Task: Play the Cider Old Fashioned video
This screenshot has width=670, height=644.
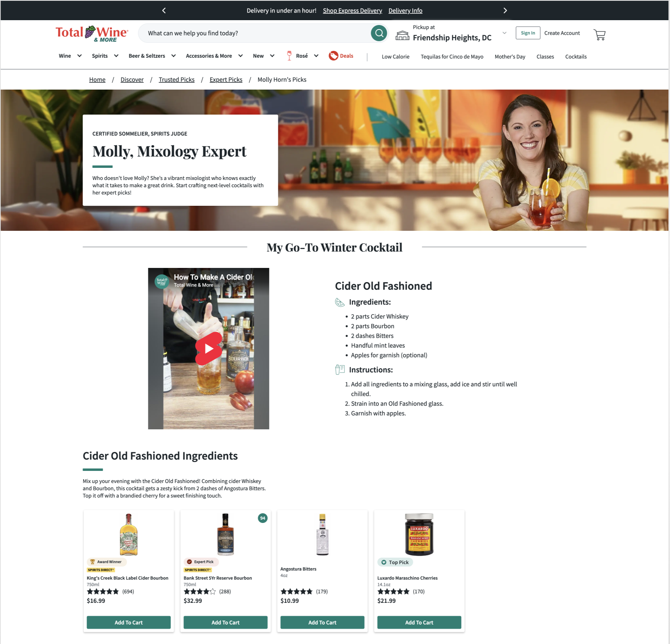Action: click(209, 349)
